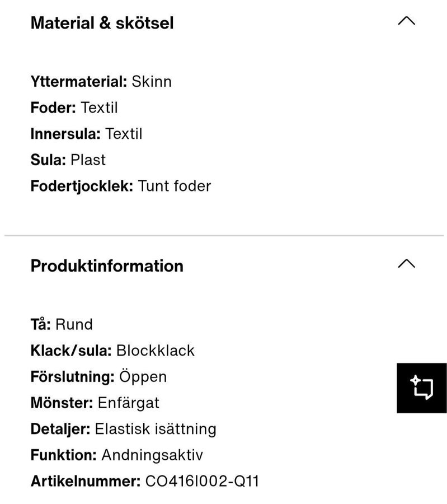Click the Mönster: Enfärgat line
This screenshot has height=504, width=447.
click(x=95, y=403)
